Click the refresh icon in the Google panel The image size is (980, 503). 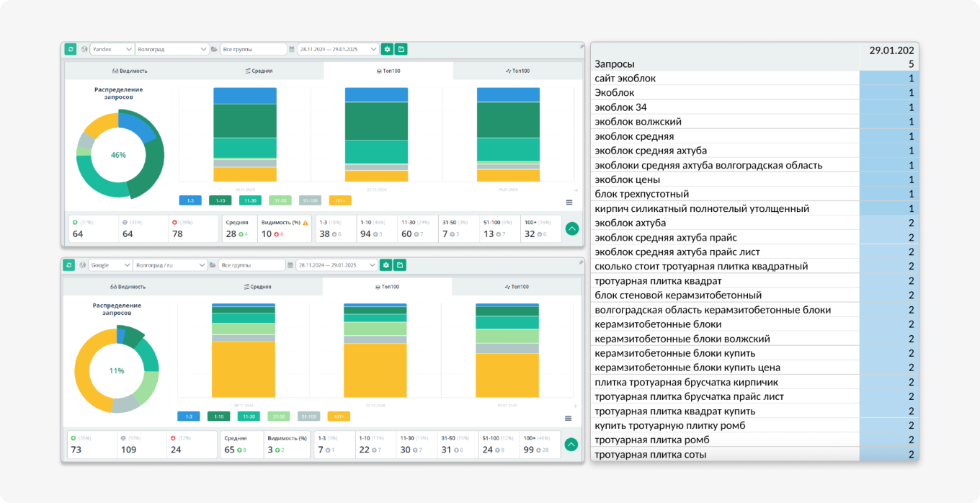69,265
